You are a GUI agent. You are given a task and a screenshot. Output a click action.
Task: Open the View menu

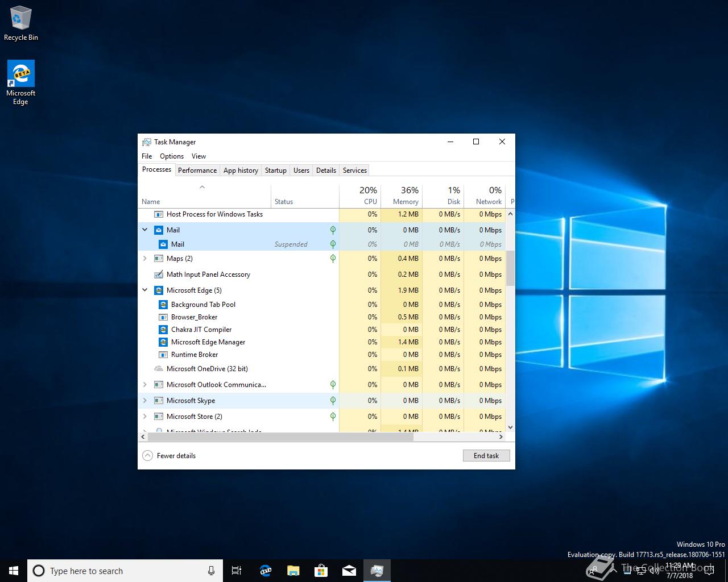198,156
